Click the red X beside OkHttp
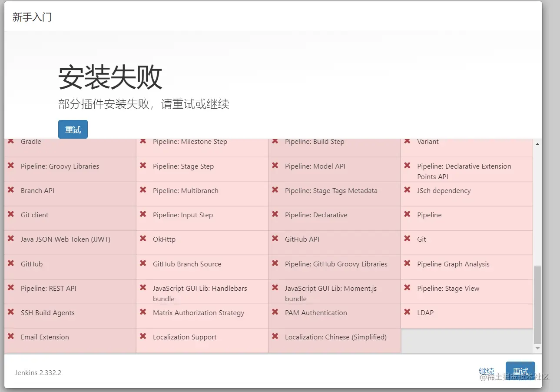Image resolution: width=560 pixels, height=392 pixels. pos(143,239)
